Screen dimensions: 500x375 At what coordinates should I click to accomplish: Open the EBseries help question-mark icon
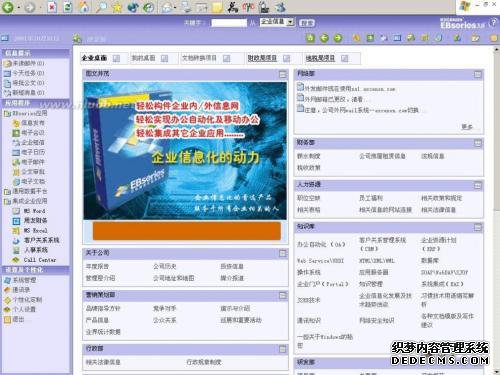(x=493, y=23)
